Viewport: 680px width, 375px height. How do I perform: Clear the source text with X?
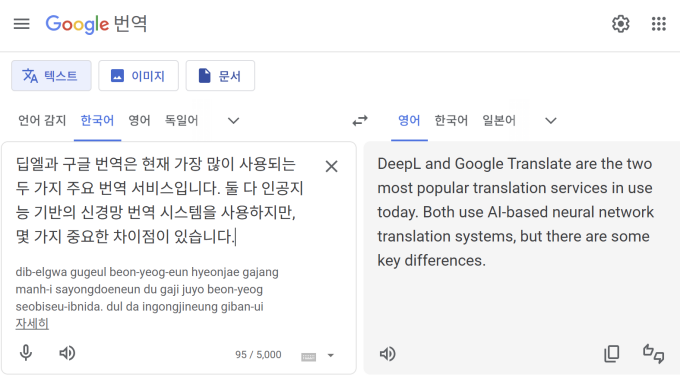click(x=331, y=166)
